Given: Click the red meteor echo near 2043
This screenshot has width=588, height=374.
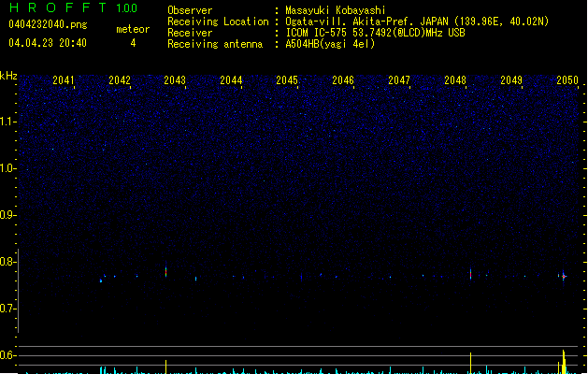Looking at the screenshot, I should (165, 271).
